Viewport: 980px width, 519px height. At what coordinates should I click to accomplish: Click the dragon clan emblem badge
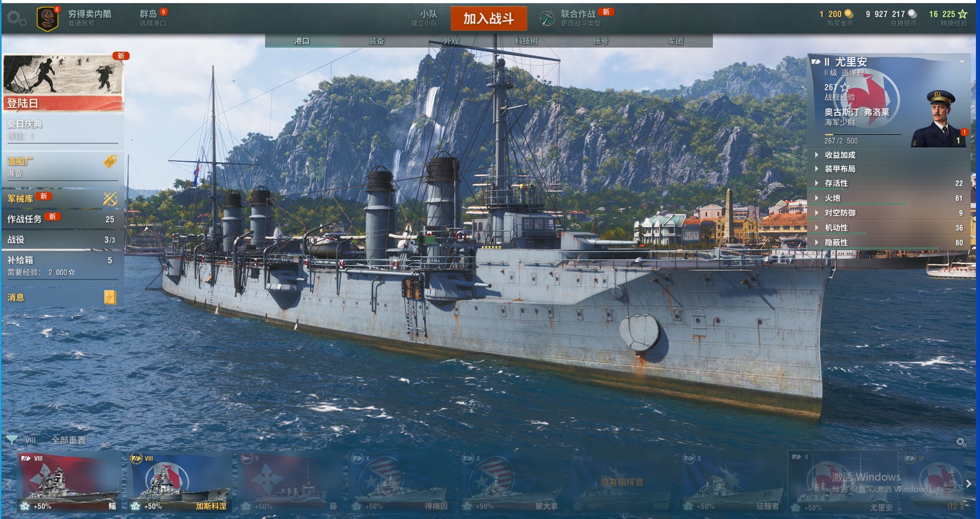click(x=47, y=19)
